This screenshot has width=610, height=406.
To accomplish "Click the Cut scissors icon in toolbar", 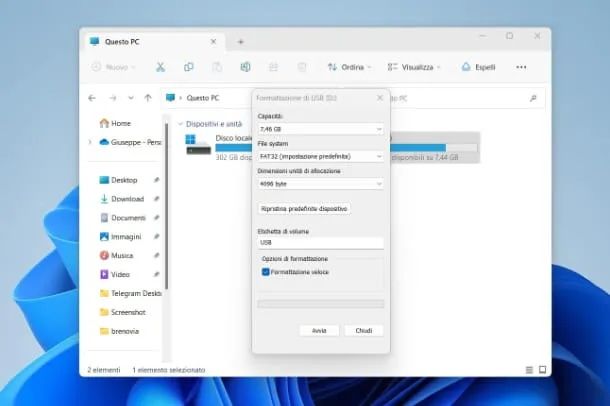I will (x=160, y=67).
